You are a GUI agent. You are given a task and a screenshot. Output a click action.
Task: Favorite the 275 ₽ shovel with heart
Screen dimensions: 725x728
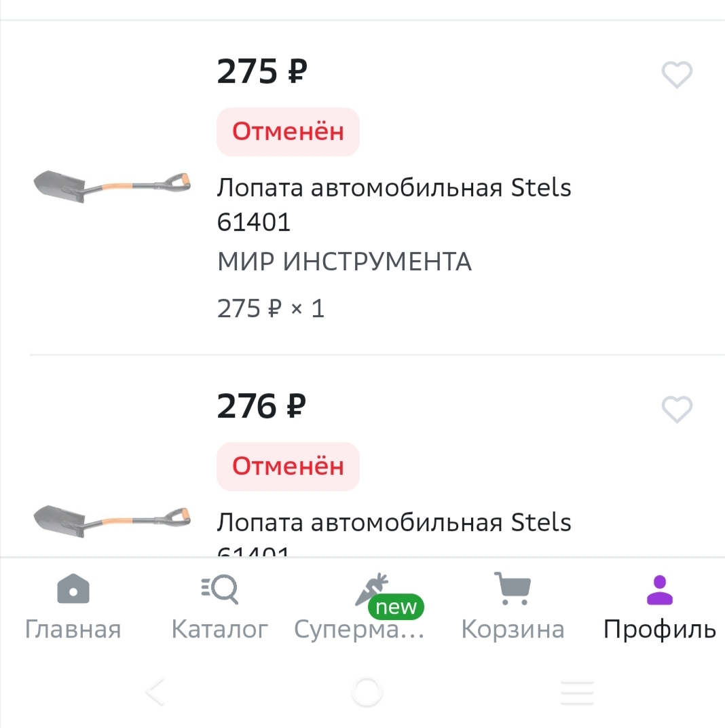677,75
